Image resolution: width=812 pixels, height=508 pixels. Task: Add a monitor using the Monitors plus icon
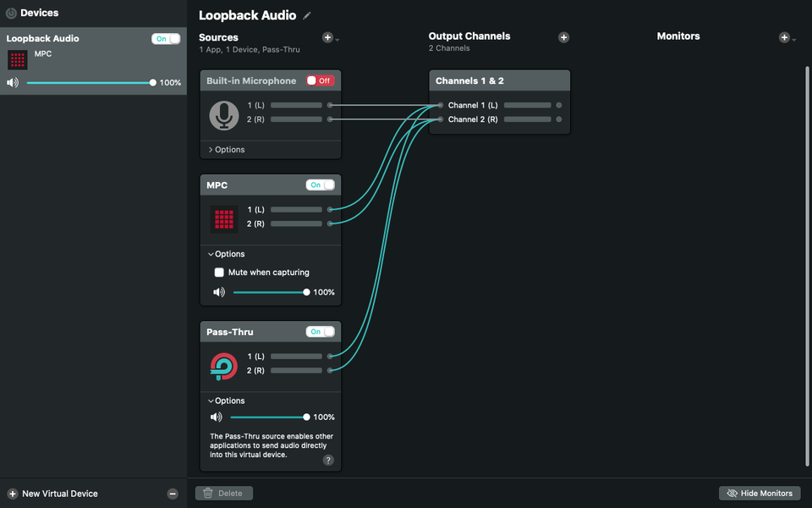[786, 36]
